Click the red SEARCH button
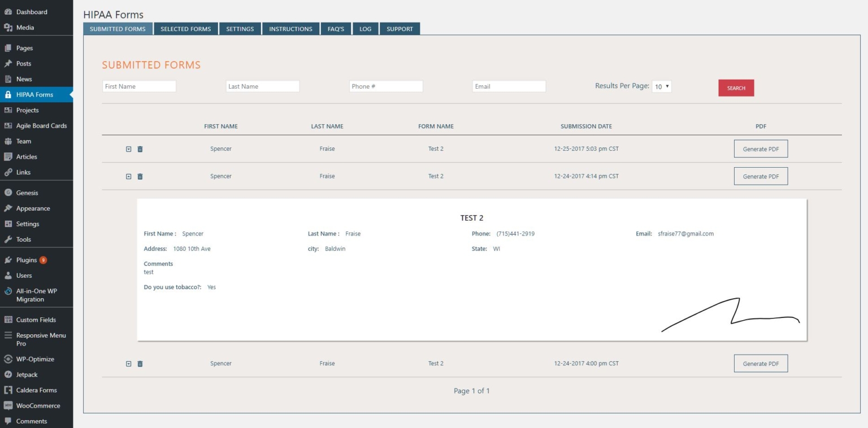The width and height of the screenshot is (868, 428). [736, 88]
